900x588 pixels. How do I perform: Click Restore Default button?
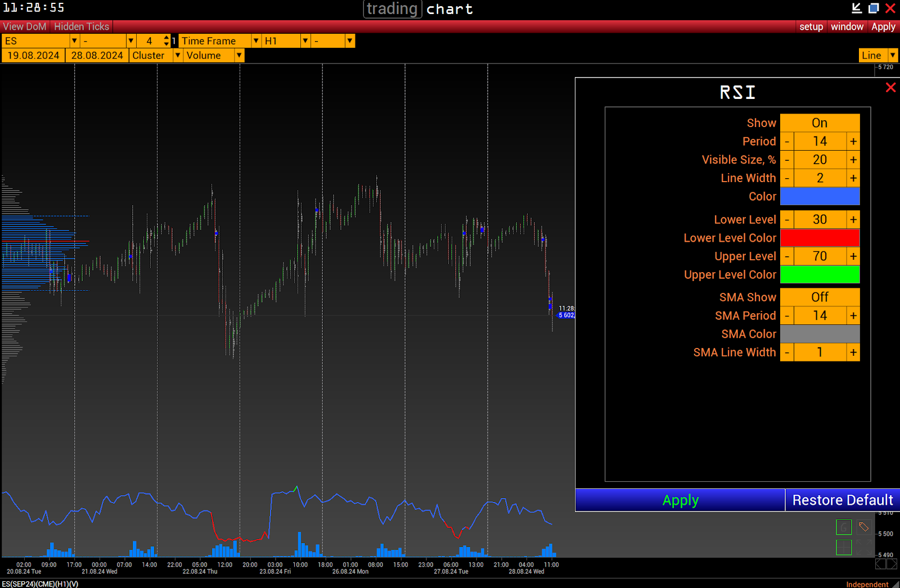tap(842, 500)
